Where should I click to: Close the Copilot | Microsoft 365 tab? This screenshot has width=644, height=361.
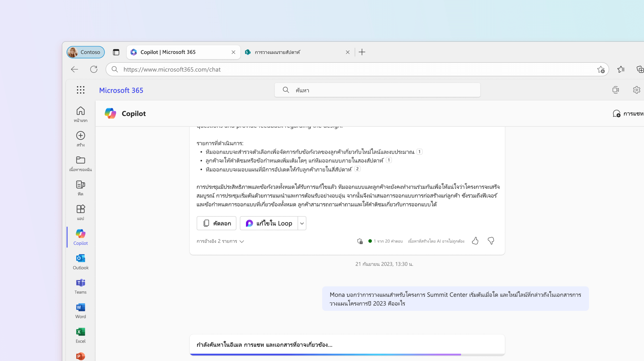click(233, 52)
